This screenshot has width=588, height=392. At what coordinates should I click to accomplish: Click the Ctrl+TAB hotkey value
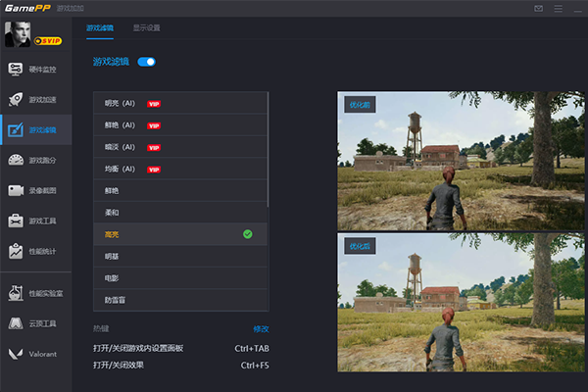tap(252, 349)
